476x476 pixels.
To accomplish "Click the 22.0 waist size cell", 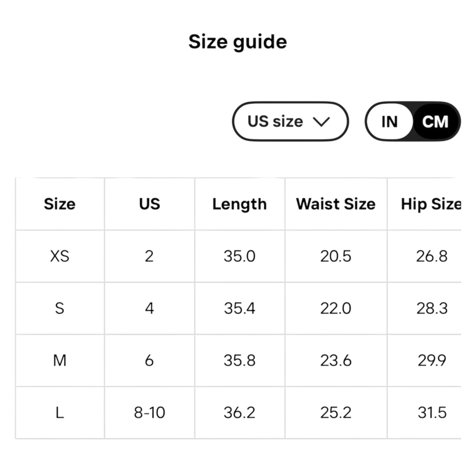I will tap(336, 308).
